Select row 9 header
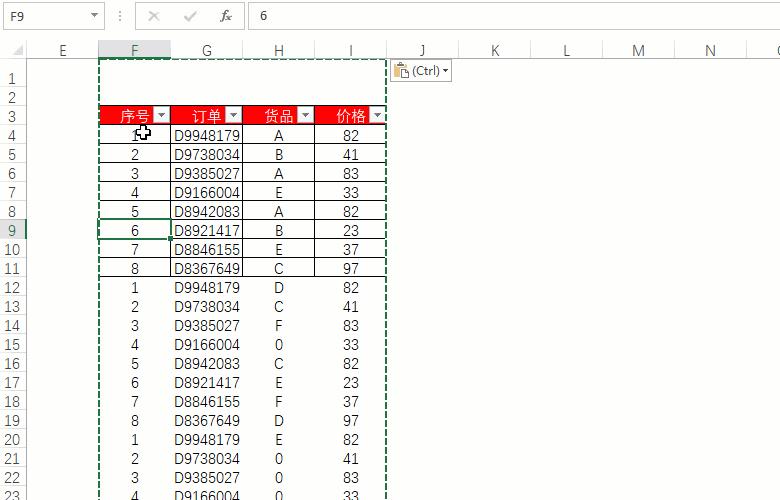This screenshot has width=780, height=500. (12, 230)
